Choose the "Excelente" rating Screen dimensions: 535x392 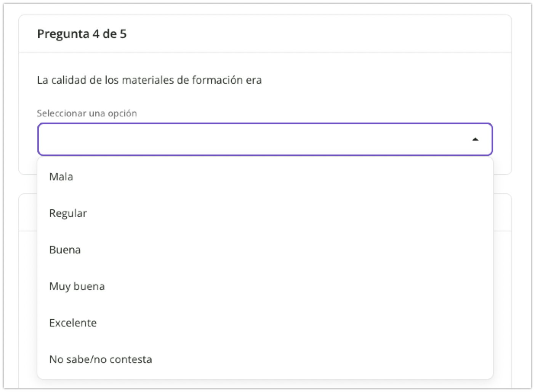click(73, 323)
